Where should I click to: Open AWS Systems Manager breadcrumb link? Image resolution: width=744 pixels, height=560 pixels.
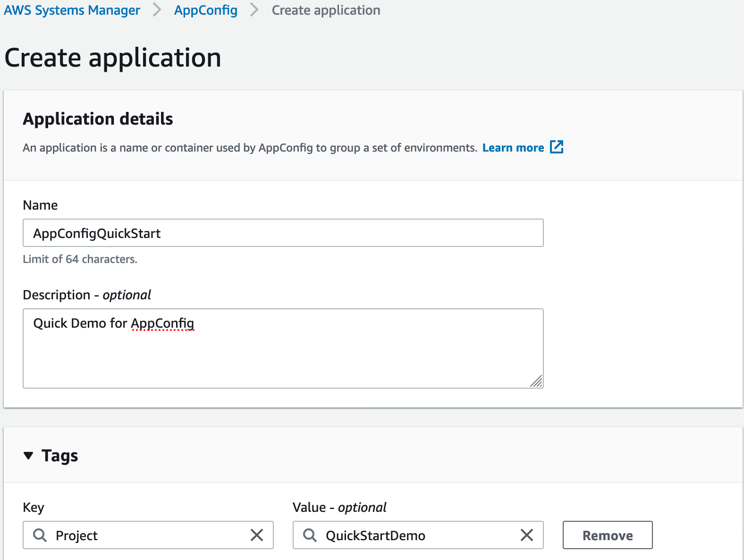pos(72,10)
